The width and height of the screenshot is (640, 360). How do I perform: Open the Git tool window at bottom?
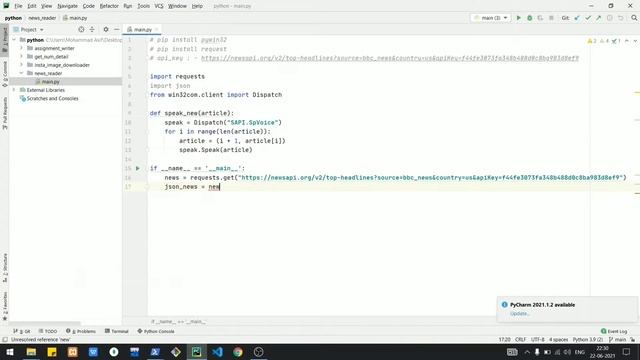click(22, 331)
